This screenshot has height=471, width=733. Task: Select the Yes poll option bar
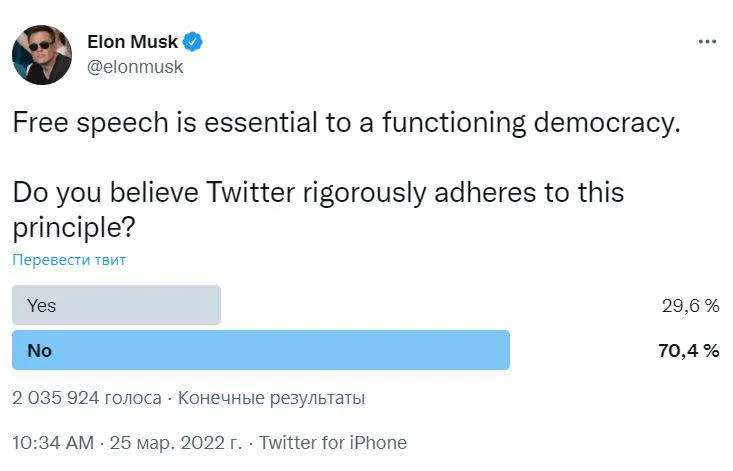[x=116, y=305]
